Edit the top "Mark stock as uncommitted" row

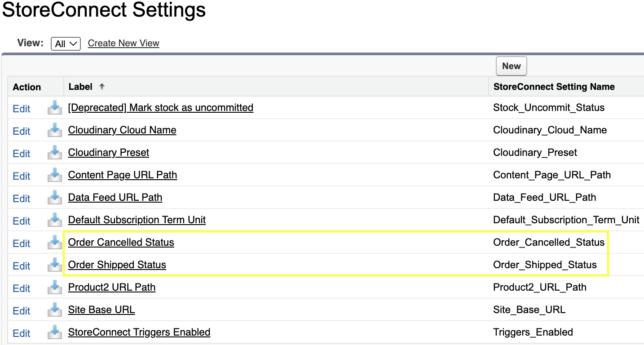[x=21, y=108]
